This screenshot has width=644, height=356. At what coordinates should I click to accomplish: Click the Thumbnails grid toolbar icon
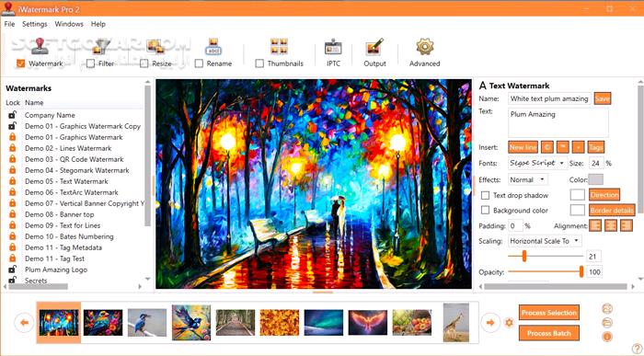tap(279, 46)
